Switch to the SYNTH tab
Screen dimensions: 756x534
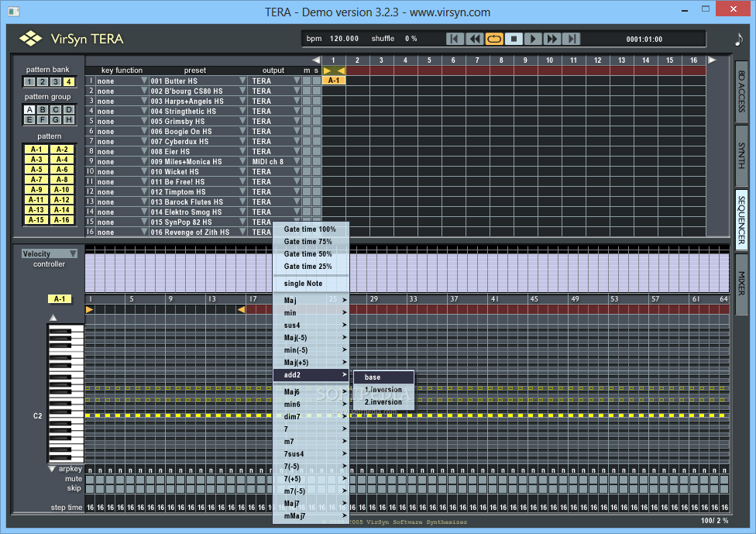741,155
